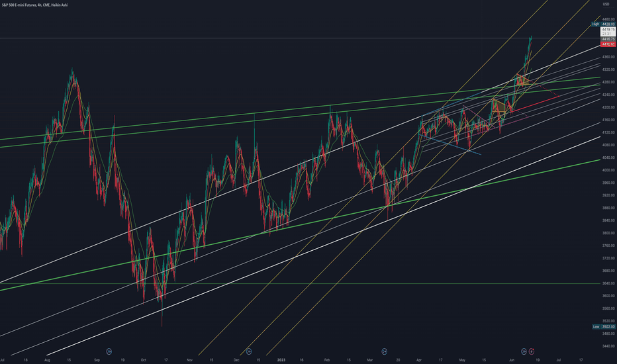Viewport: 617px width, 364px height.
Task: Click the Feb label on time axis
Action: pos(327,360)
